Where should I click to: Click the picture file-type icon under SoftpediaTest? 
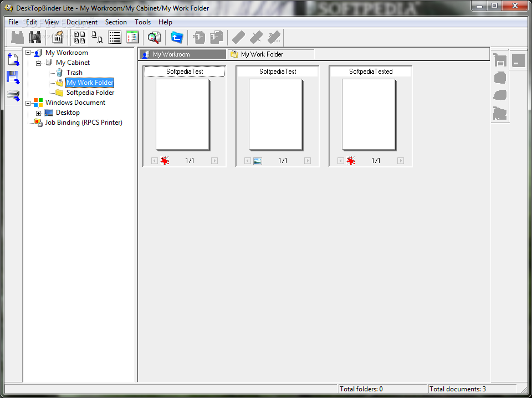[258, 161]
